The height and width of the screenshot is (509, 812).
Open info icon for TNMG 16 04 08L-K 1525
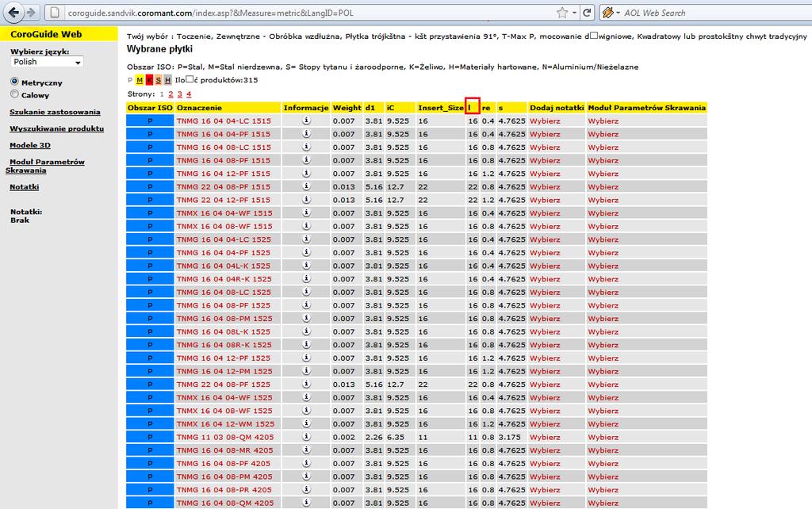click(x=306, y=331)
